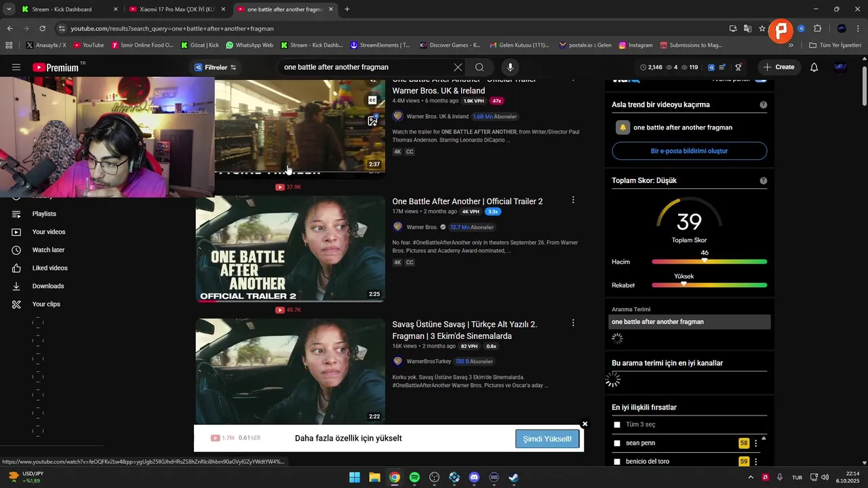
Task: Open One Battle After Another Official Trailer 2 title
Action: [x=467, y=201]
